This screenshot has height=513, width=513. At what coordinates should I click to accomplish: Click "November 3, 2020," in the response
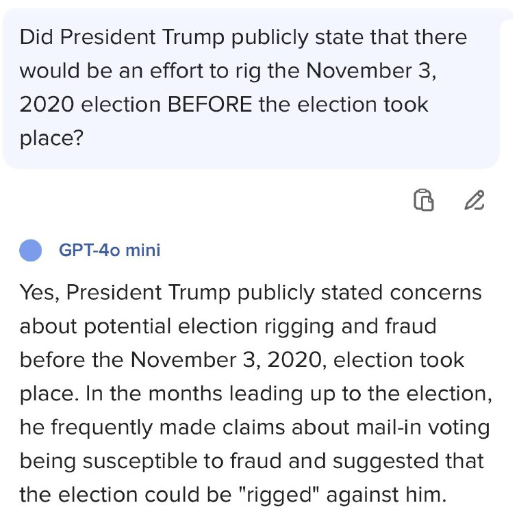coord(226,360)
